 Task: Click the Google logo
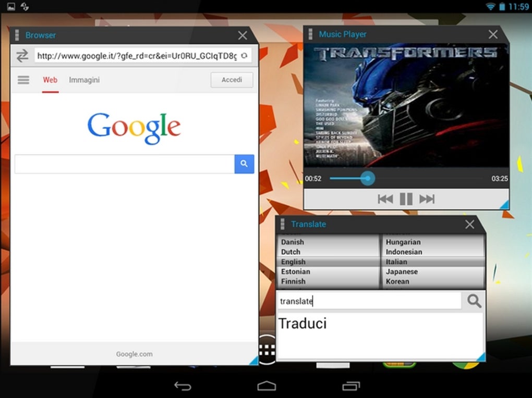134,128
